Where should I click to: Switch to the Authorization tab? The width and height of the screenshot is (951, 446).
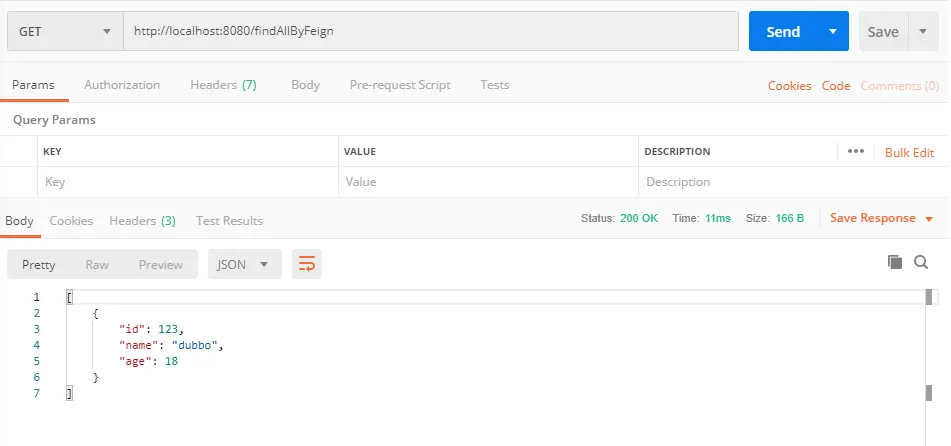[x=122, y=85]
